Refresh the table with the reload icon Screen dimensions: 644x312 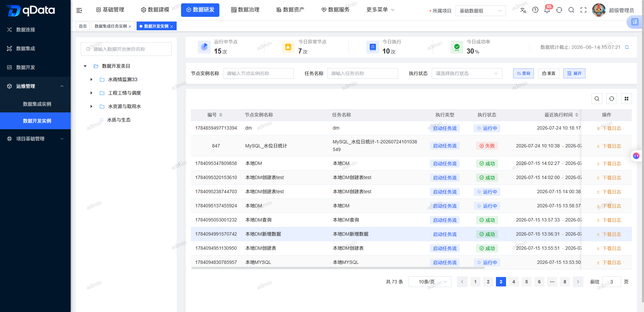[x=612, y=99]
